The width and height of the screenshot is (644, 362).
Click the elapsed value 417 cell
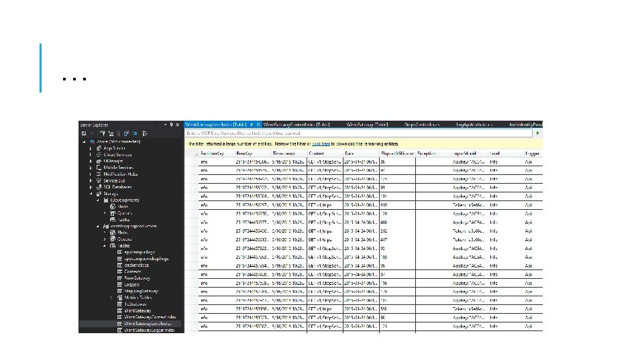point(397,240)
